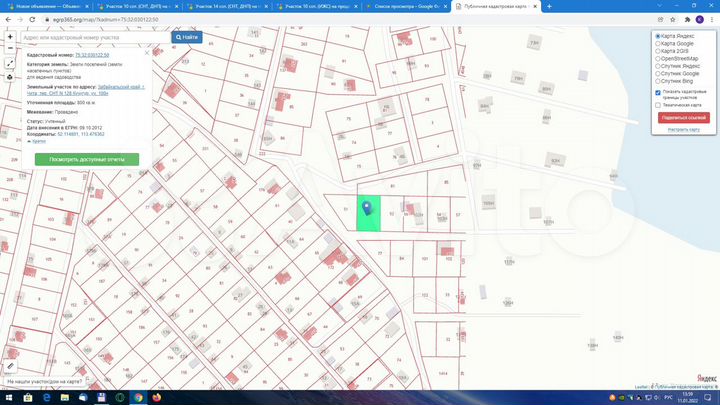Switch to 'Участок 10 сот. (СНТ, ДНП)' tab

click(x=138, y=6)
